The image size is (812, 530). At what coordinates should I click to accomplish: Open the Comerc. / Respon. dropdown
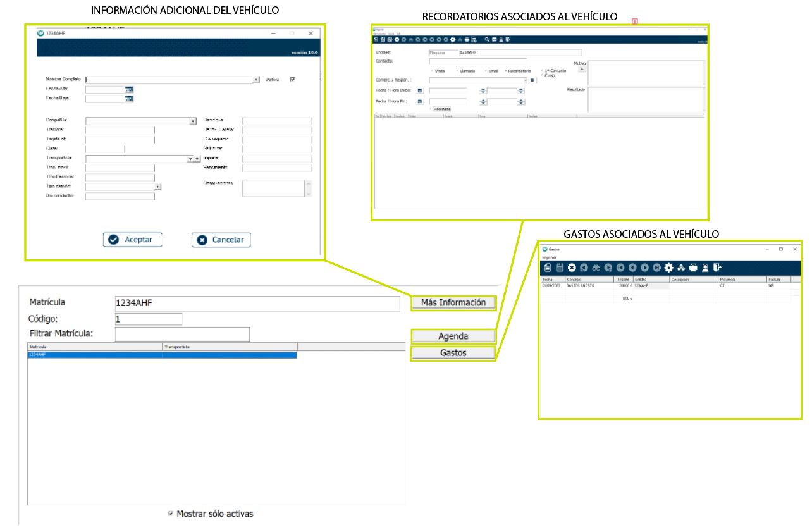pos(525,80)
